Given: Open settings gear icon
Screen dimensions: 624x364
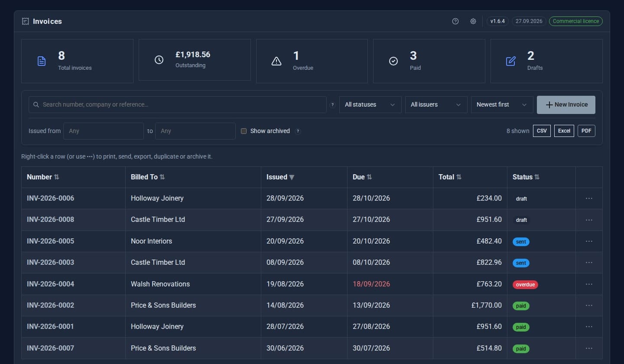Looking at the screenshot, I should pyautogui.click(x=473, y=21).
